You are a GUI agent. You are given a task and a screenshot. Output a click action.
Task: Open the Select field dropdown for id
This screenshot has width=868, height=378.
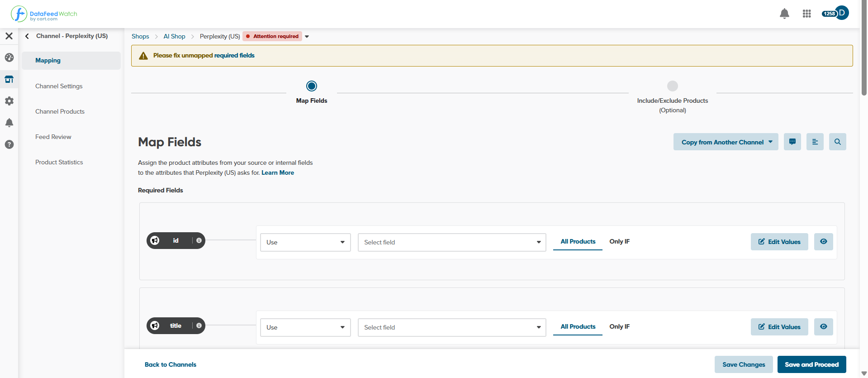pos(452,242)
